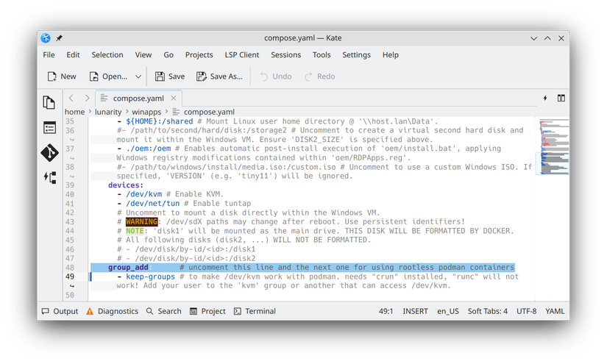Image resolution: width=607 pixels, height=364 pixels.
Task: Select the compose.yaml tab
Action: click(x=138, y=99)
